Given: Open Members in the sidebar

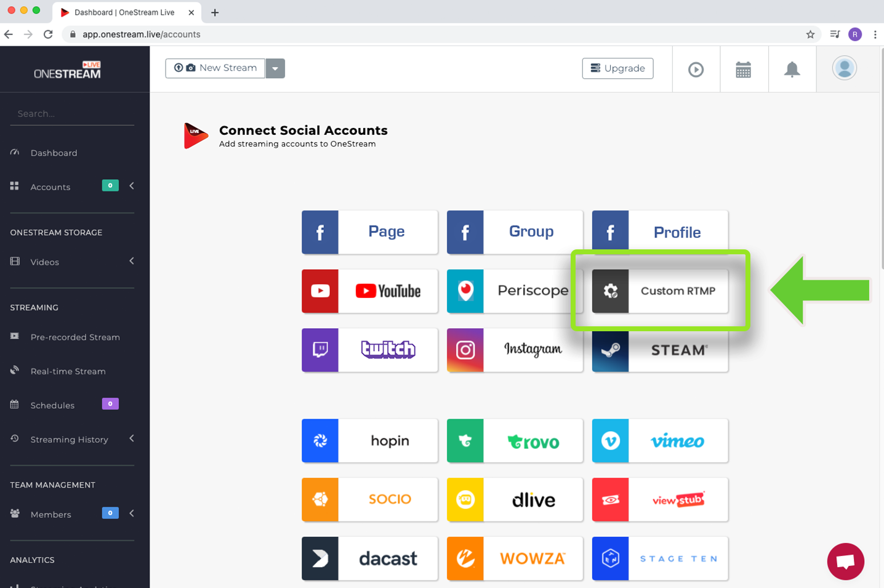Looking at the screenshot, I should pyautogui.click(x=50, y=514).
